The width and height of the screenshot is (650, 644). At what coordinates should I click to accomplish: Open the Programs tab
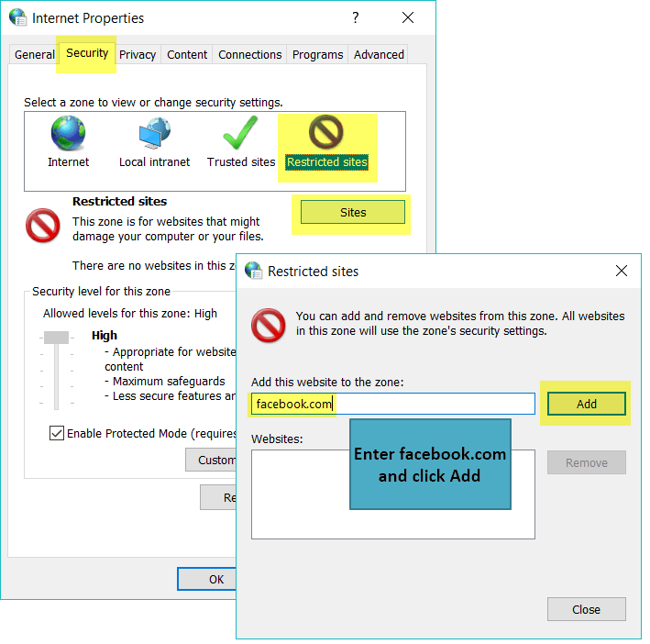[x=317, y=54]
